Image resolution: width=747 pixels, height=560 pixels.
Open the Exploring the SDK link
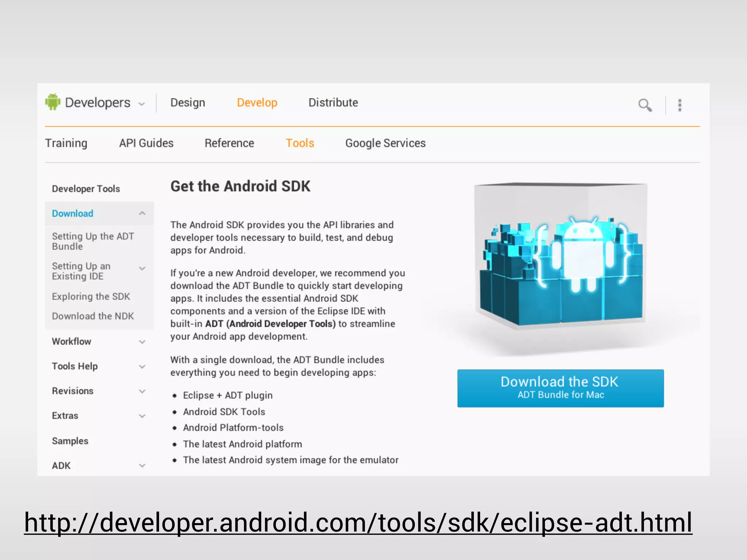coord(91,296)
